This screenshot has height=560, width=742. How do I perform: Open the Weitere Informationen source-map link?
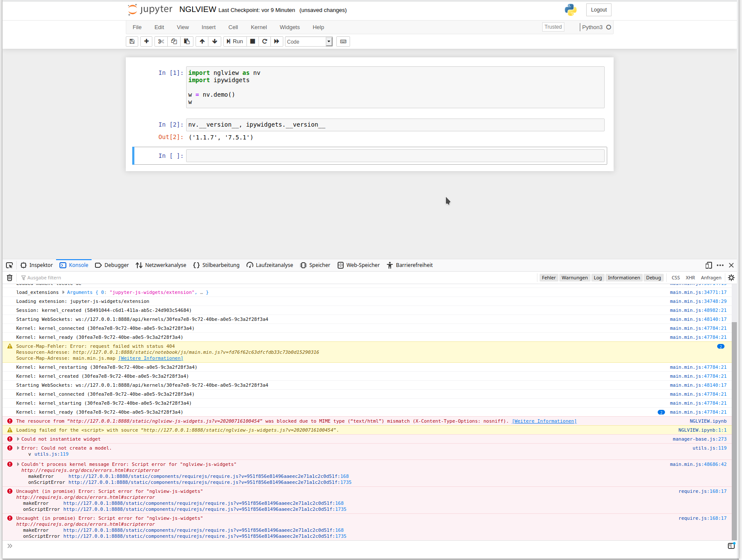click(x=150, y=358)
